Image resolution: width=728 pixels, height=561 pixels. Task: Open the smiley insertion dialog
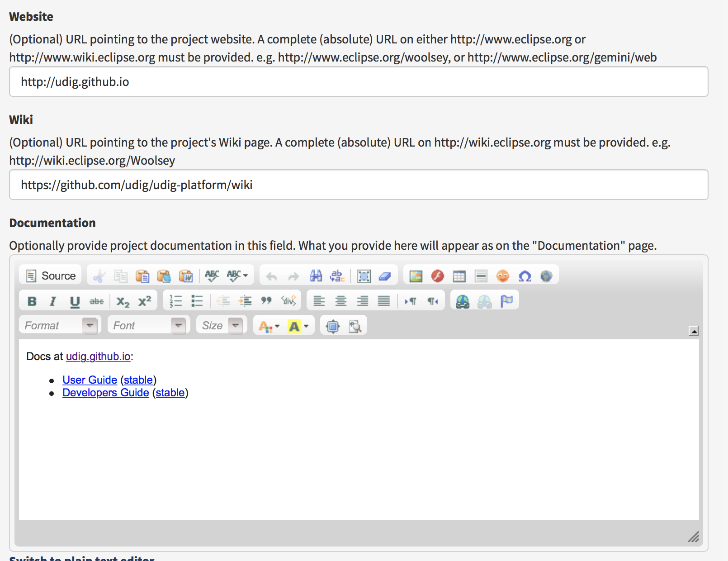pos(503,275)
